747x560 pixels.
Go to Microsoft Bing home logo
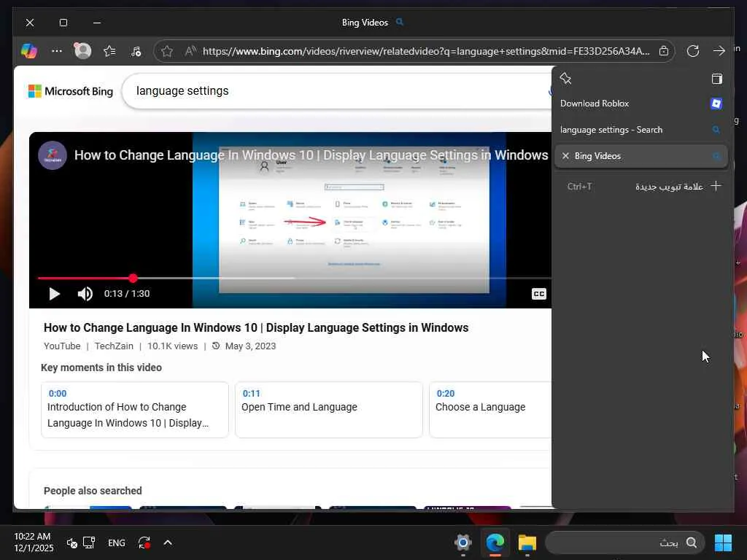pos(71,91)
